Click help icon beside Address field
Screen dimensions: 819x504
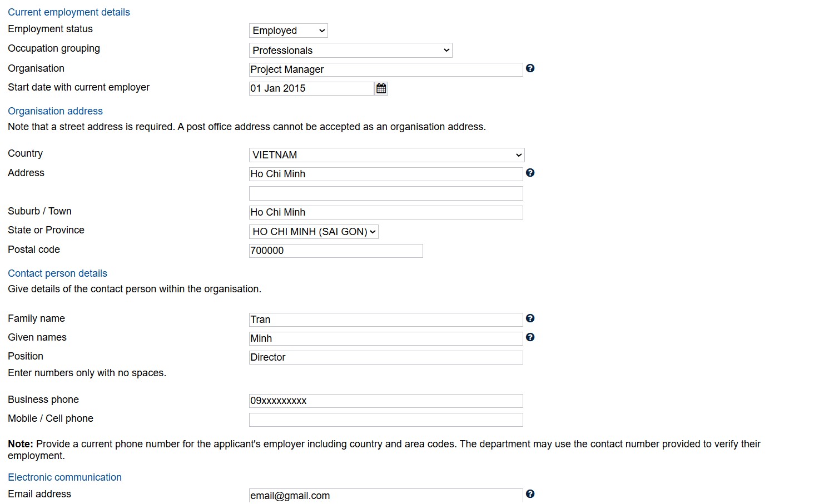[530, 173]
